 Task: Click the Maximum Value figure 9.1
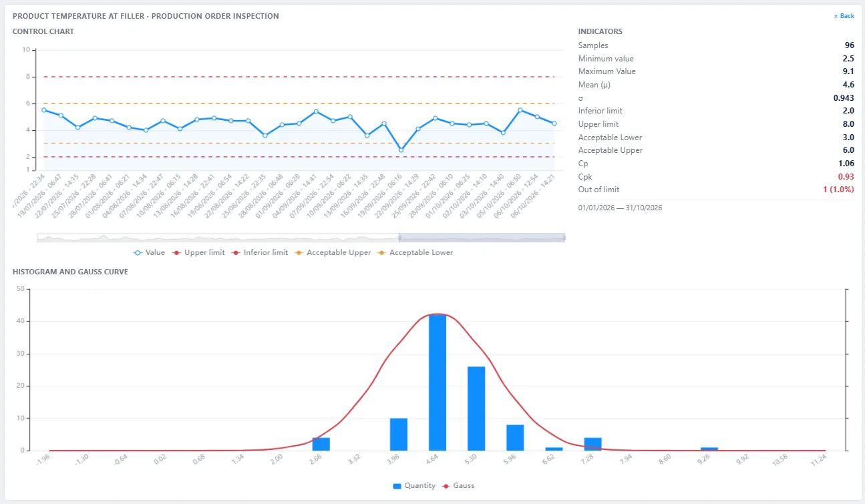click(x=849, y=71)
